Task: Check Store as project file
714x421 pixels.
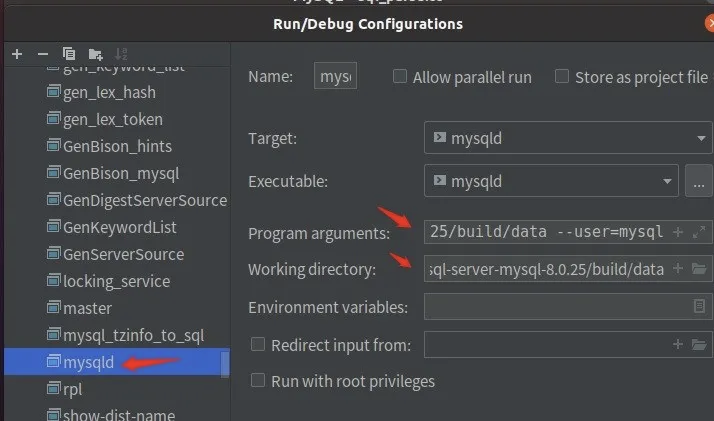Action: (562, 77)
